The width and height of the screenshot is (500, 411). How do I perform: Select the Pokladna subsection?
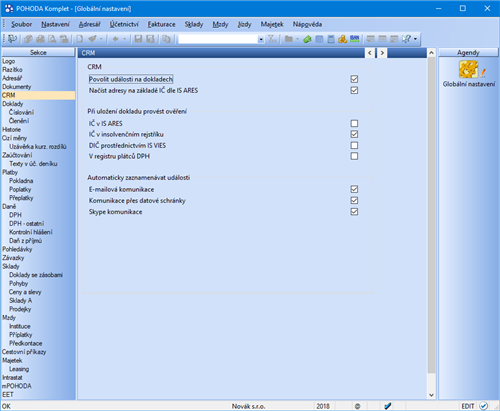[x=21, y=181]
